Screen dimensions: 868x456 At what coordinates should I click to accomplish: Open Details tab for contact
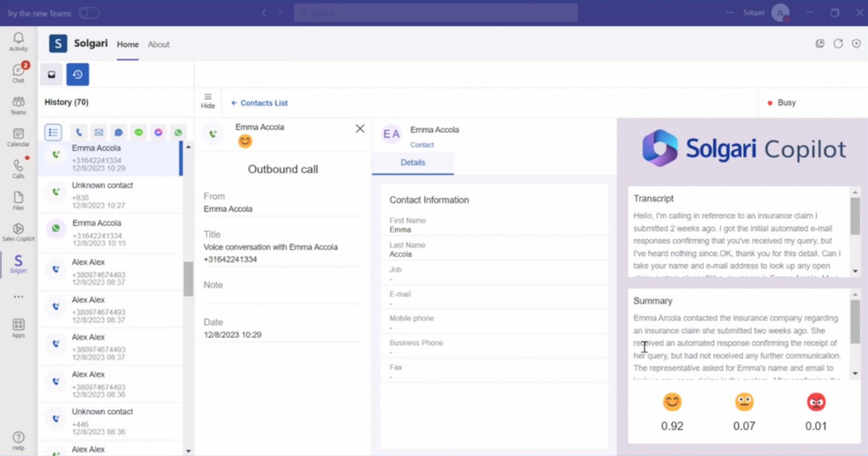point(413,162)
